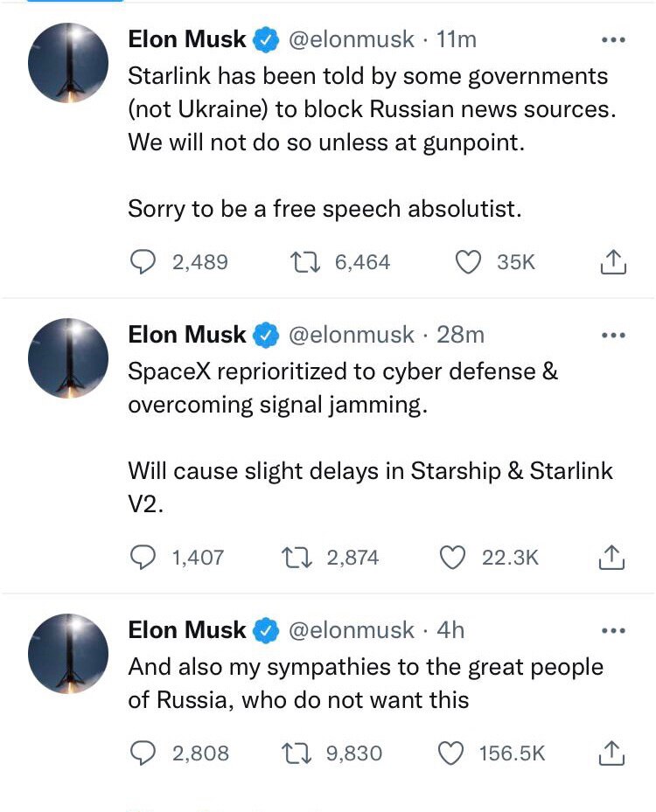Reply to the SpaceX cyber defense tweet

tap(143, 557)
